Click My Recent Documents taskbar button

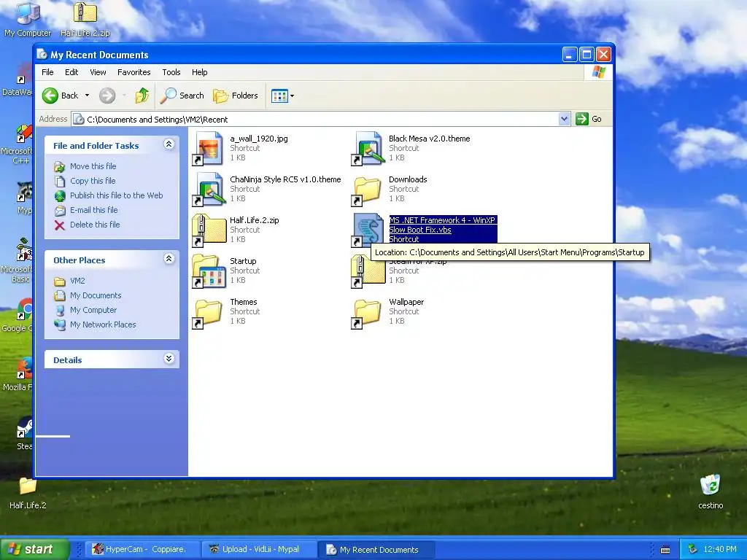[376, 550]
